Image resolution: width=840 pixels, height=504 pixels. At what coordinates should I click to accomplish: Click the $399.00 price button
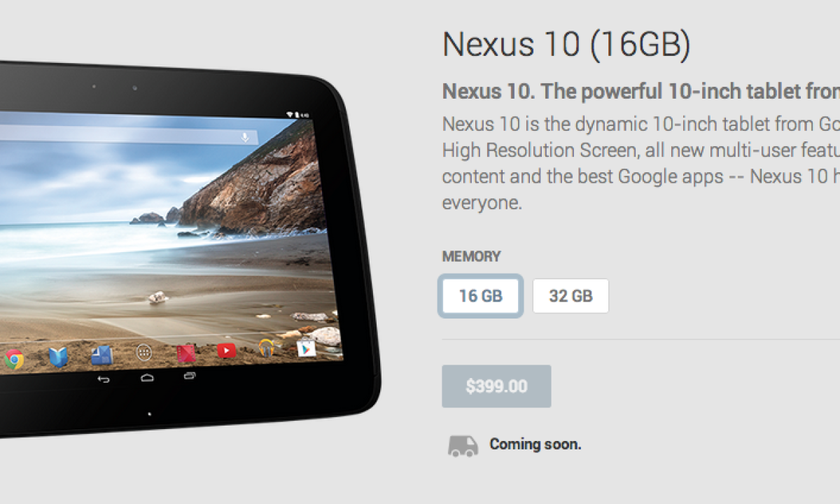point(496,386)
